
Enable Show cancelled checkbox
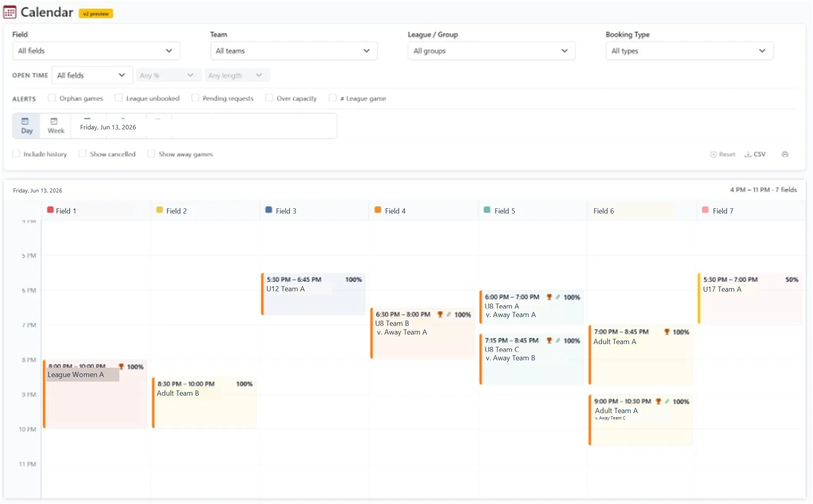(x=82, y=154)
